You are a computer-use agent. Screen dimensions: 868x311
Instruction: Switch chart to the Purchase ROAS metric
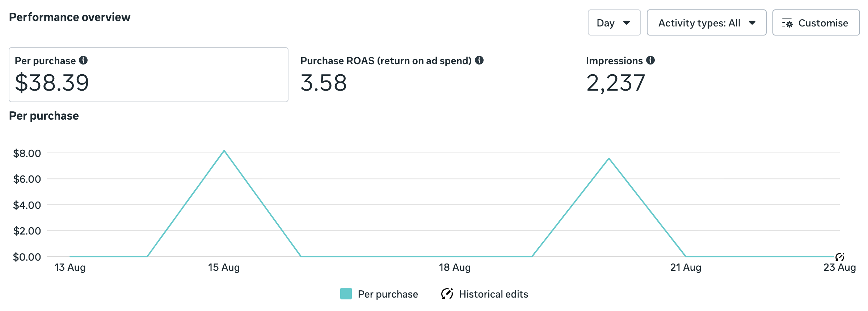pos(386,61)
